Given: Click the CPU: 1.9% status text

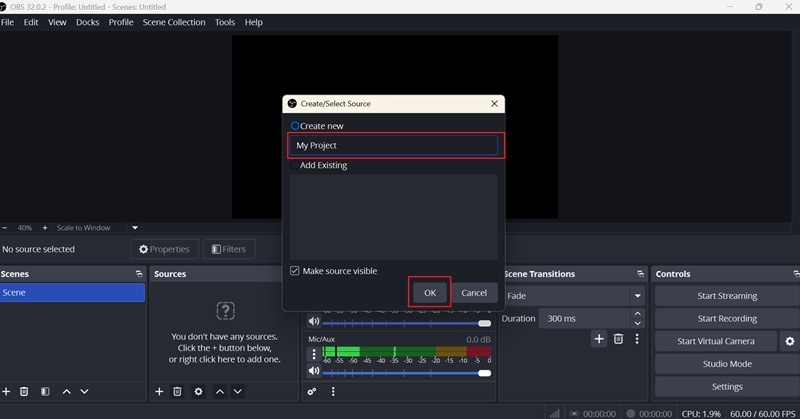Looking at the screenshot, I should (x=701, y=413).
